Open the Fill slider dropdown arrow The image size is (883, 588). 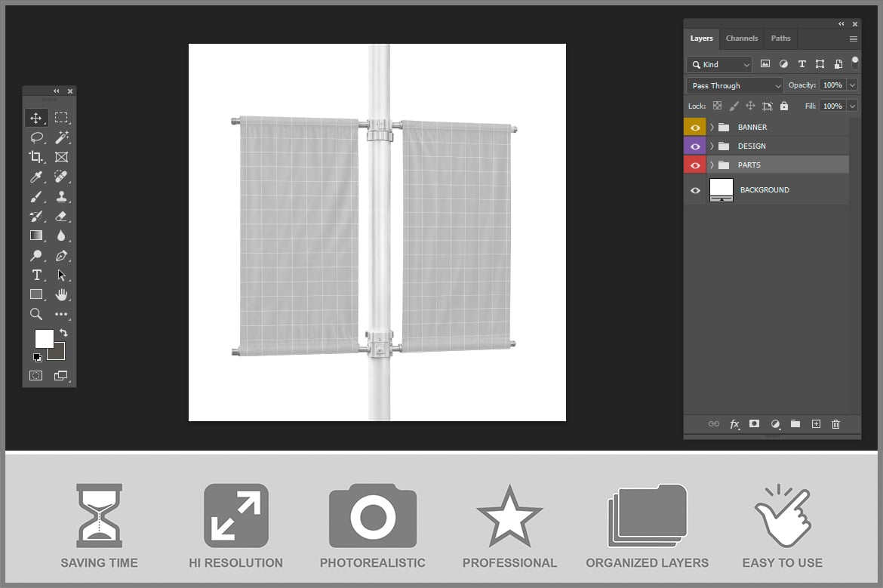pos(852,106)
